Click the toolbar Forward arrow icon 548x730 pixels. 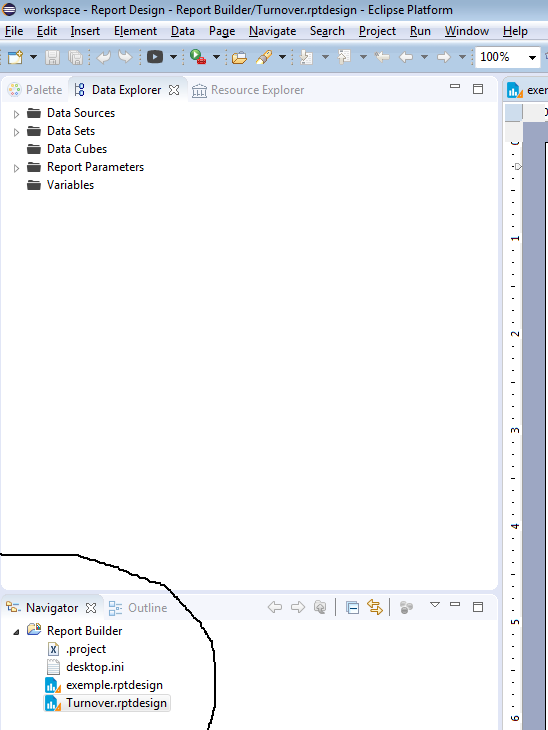pyautogui.click(x=444, y=57)
